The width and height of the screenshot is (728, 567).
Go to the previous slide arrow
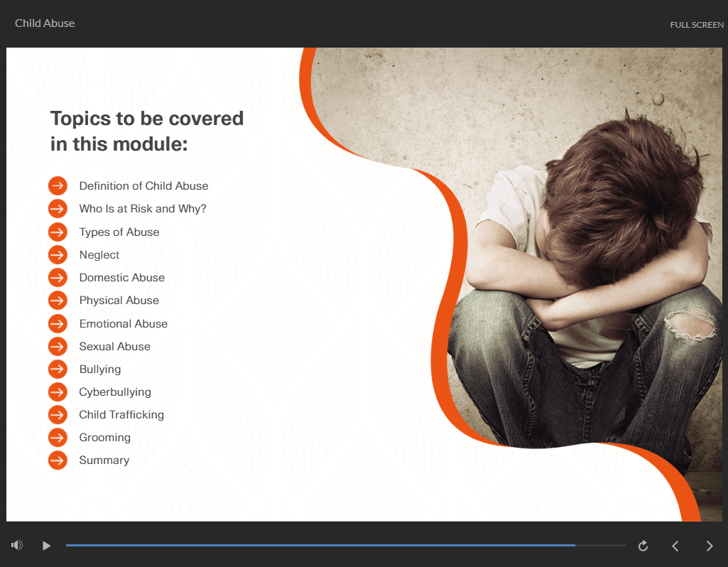(x=675, y=546)
